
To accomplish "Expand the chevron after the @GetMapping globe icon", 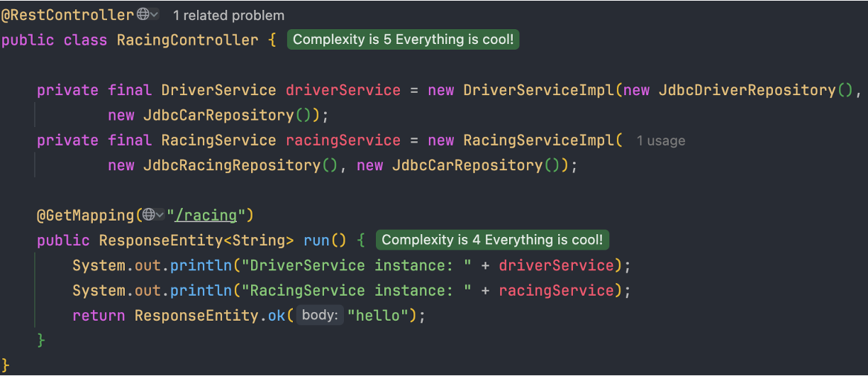I will pos(160,214).
